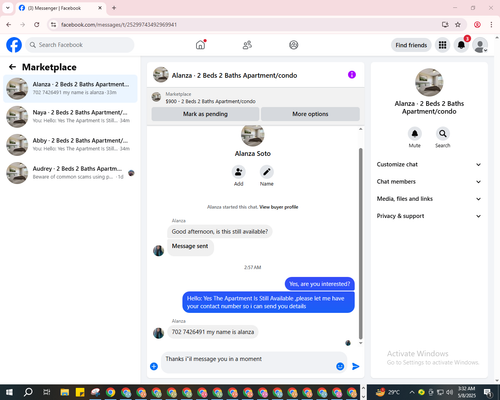Click the chat scrollbar thumb
Viewport: 500px width, 400px height.
[360, 243]
